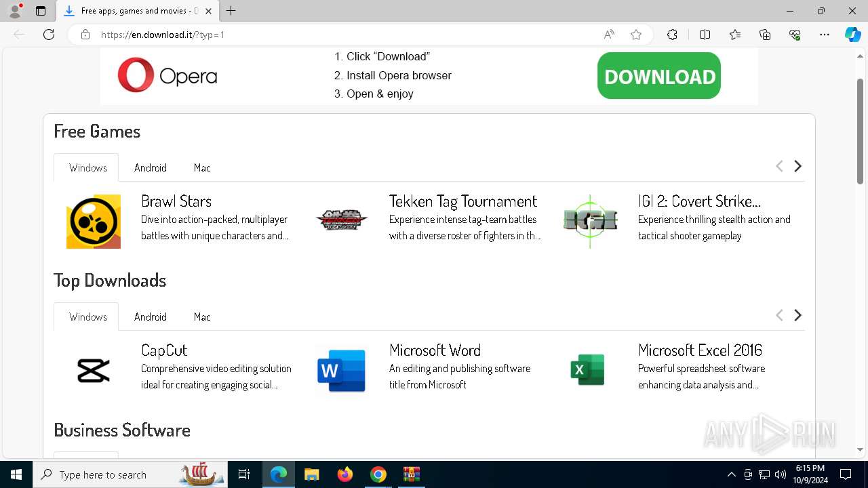Add this page to favorites star

[x=636, y=35]
